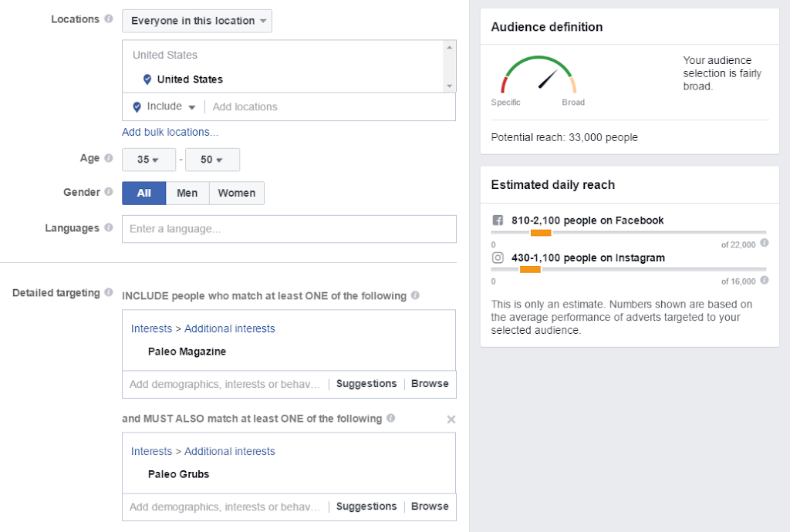
Task: Open the maximum age 50 dropdown
Action: pos(212,160)
